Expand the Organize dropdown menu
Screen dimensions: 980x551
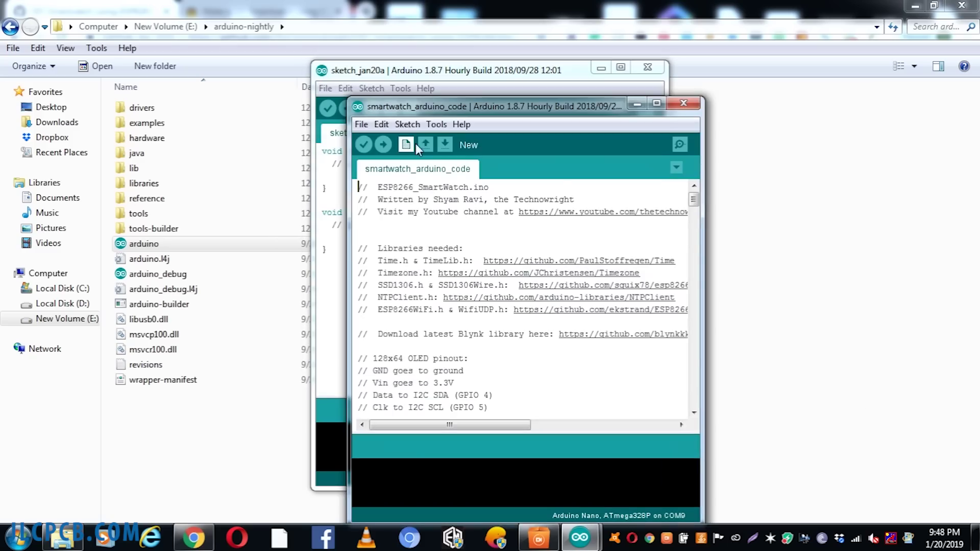point(34,66)
